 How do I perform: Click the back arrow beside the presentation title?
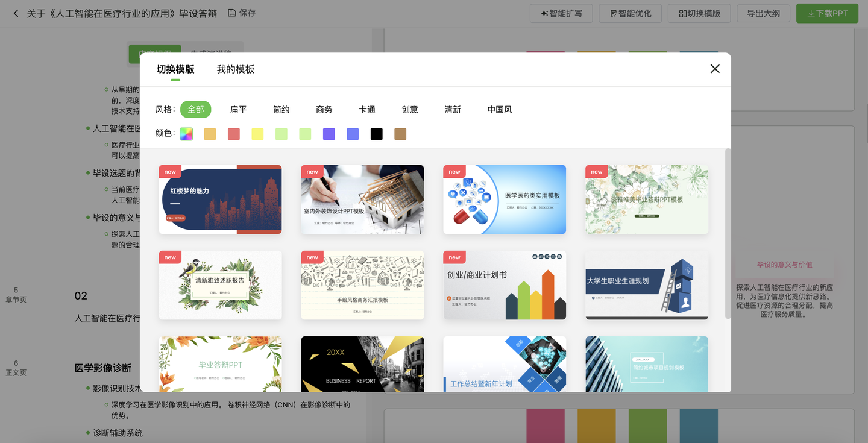tap(16, 13)
